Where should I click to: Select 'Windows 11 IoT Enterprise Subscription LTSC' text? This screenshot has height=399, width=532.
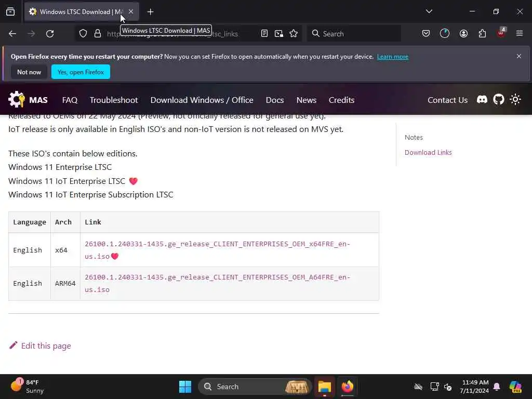90,195
